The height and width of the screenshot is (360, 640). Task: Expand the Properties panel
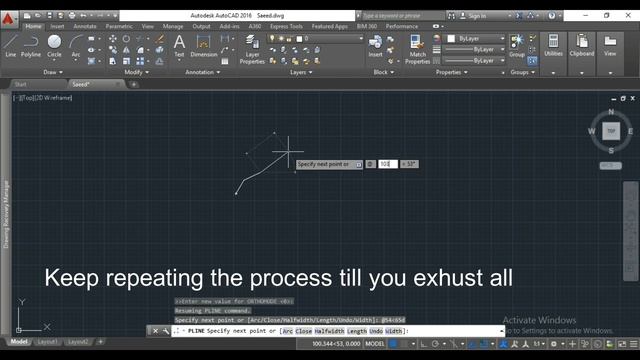point(451,72)
